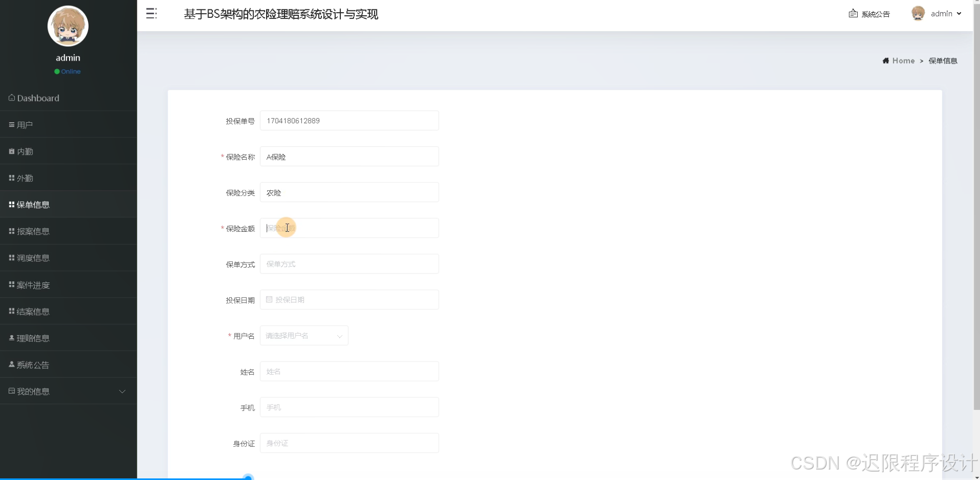Click the Dashboard home icon
The height and width of the screenshot is (480, 980).
pyautogui.click(x=12, y=97)
